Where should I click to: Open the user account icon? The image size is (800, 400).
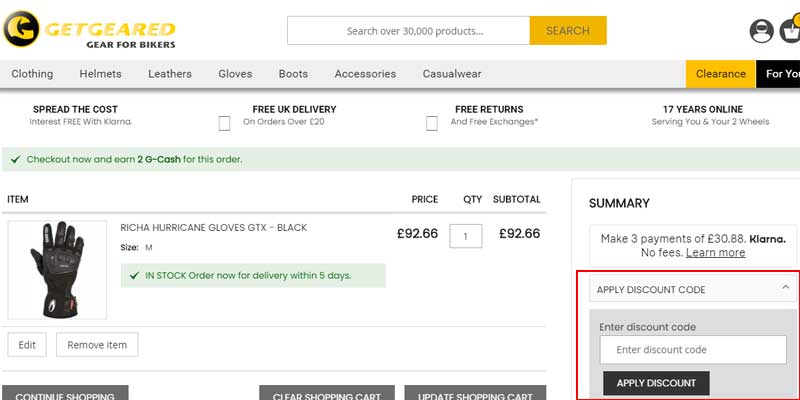pos(761,31)
